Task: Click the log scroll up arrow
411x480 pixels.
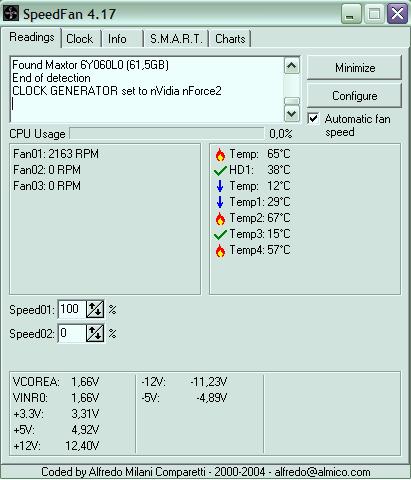Action: tap(292, 65)
